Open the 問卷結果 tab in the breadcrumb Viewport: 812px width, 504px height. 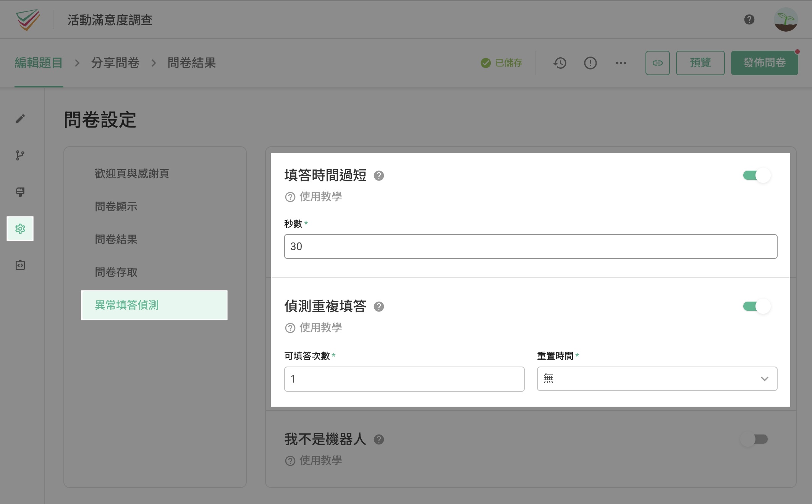(x=192, y=63)
